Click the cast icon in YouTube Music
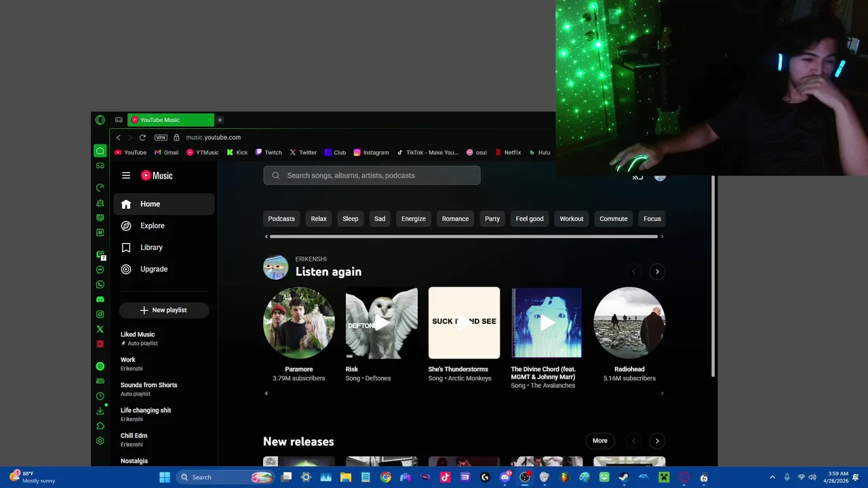 (637, 177)
